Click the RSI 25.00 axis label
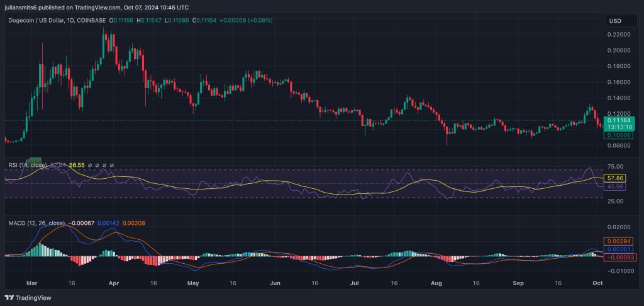 [616, 201]
